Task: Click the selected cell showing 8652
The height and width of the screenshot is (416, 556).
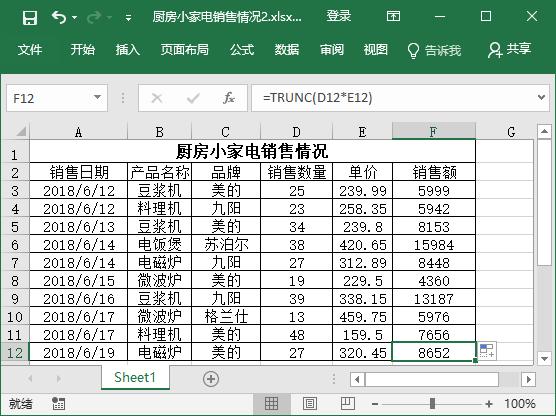Action: pos(434,353)
